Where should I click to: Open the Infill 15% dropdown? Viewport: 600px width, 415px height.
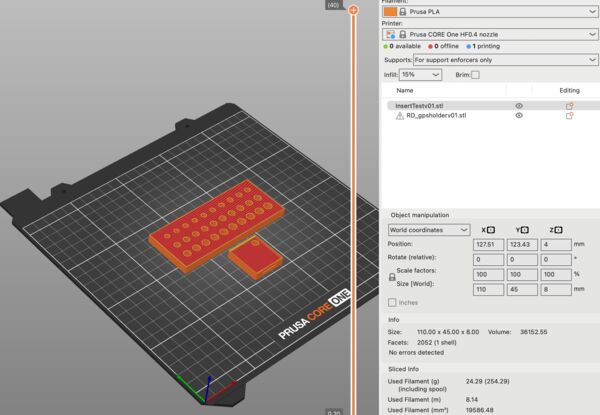coord(420,75)
